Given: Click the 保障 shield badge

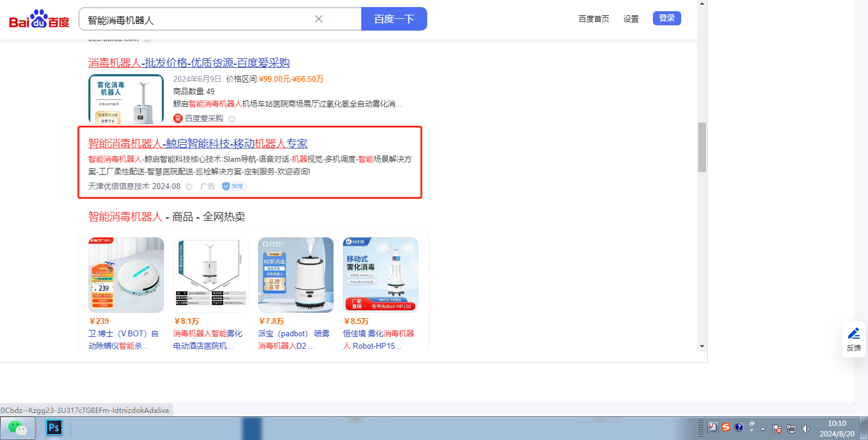Looking at the screenshot, I should point(234,186).
